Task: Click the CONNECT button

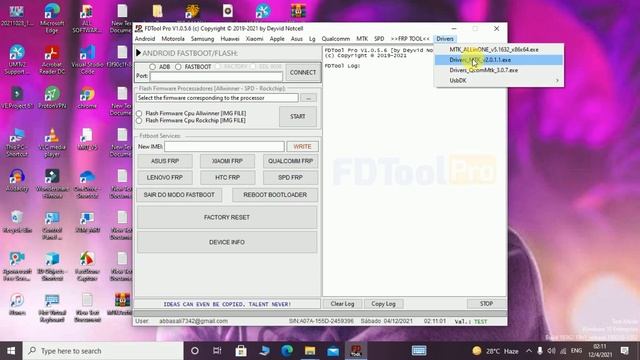Action: [x=303, y=72]
